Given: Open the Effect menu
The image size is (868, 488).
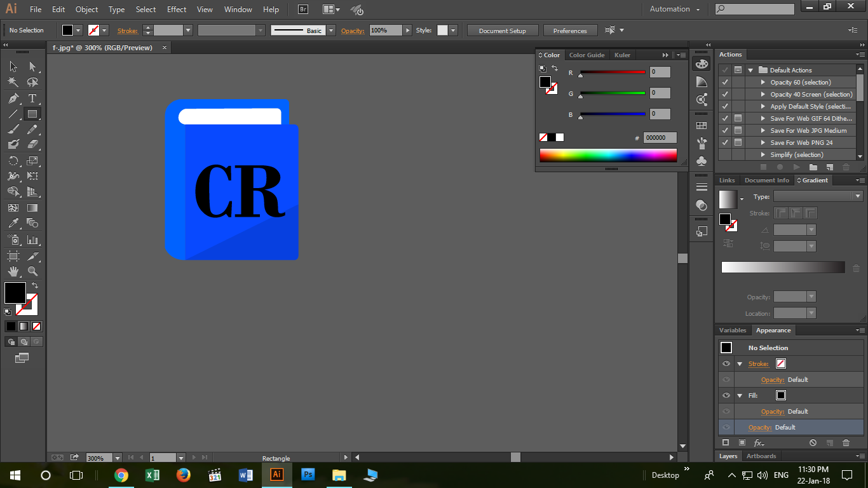Looking at the screenshot, I should pos(177,10).
